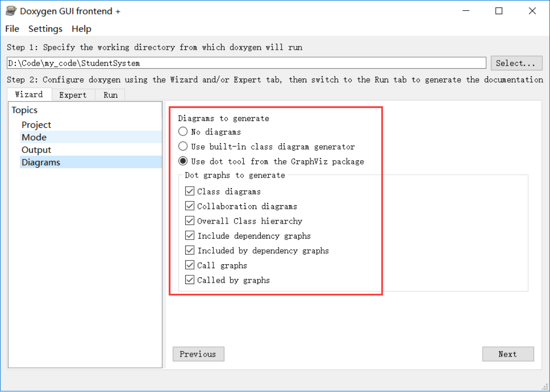Select Use dot tool from GraphViz option
Screen dimensions: 550x392
(183, 161)
